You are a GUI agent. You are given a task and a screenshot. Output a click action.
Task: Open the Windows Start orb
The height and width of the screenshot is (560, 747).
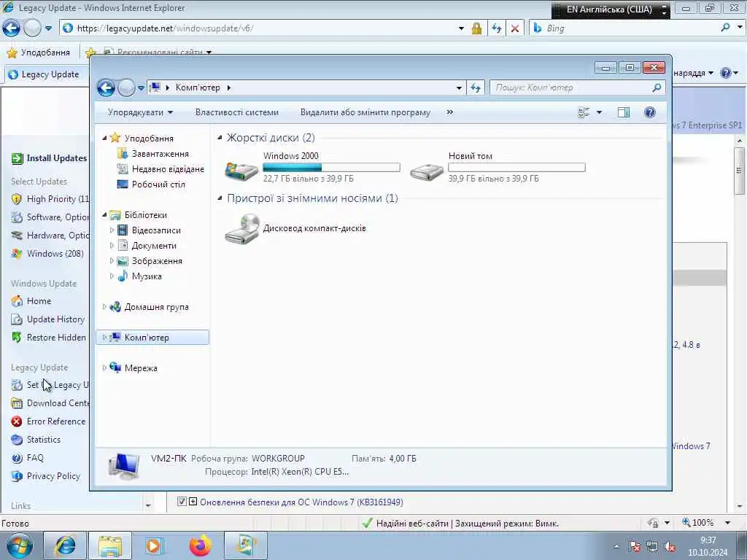click(x=20, y=545)
